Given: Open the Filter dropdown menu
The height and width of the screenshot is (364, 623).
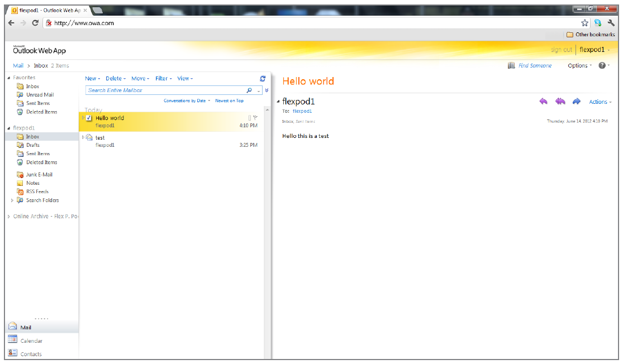Looking at the screenshot, I should (164, 79).
